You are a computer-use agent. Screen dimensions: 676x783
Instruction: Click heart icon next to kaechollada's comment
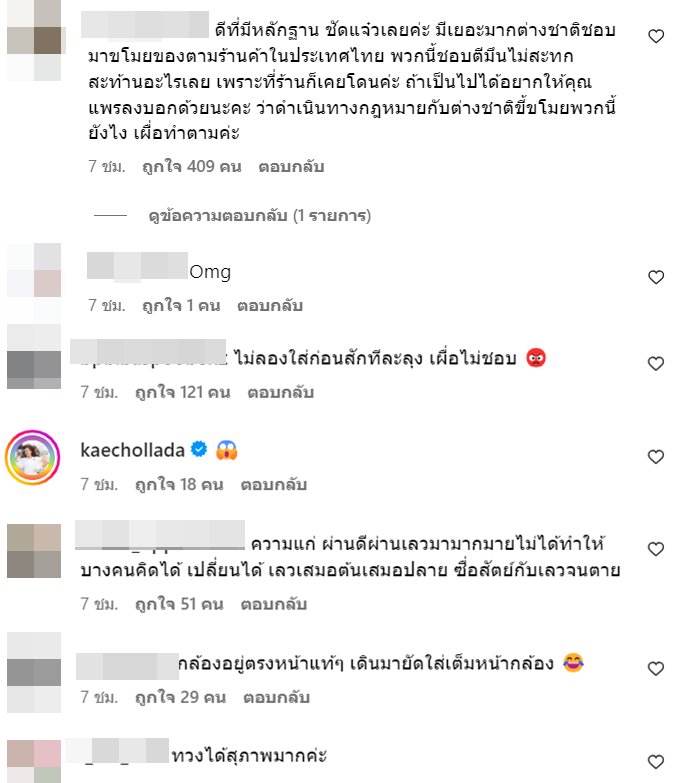pos(656,456)
